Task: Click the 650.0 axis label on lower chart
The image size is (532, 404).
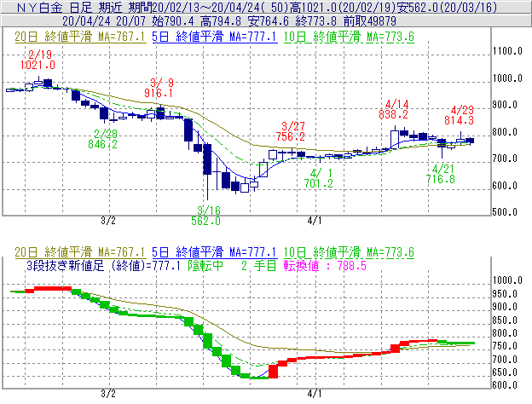Action: (505, 372)
